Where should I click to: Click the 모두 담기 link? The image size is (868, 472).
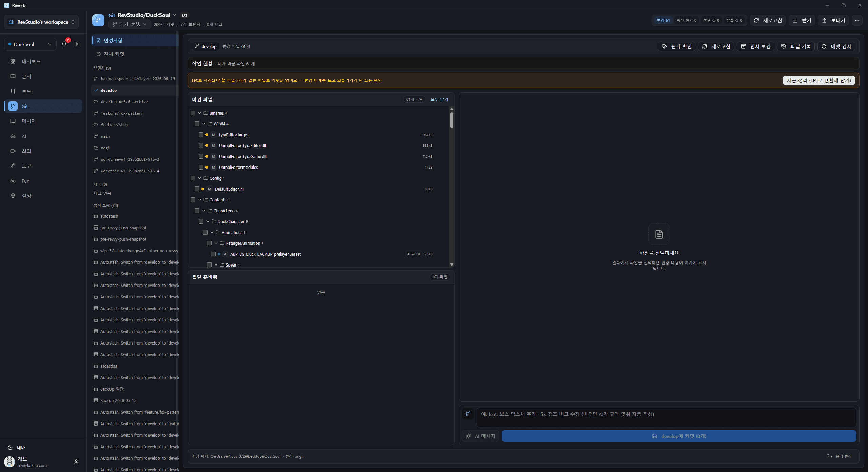coord(439,99)
